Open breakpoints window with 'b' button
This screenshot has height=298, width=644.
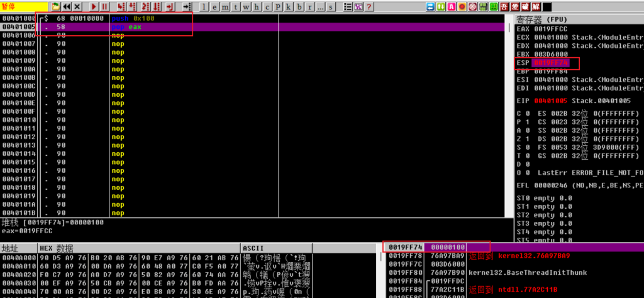300,6
